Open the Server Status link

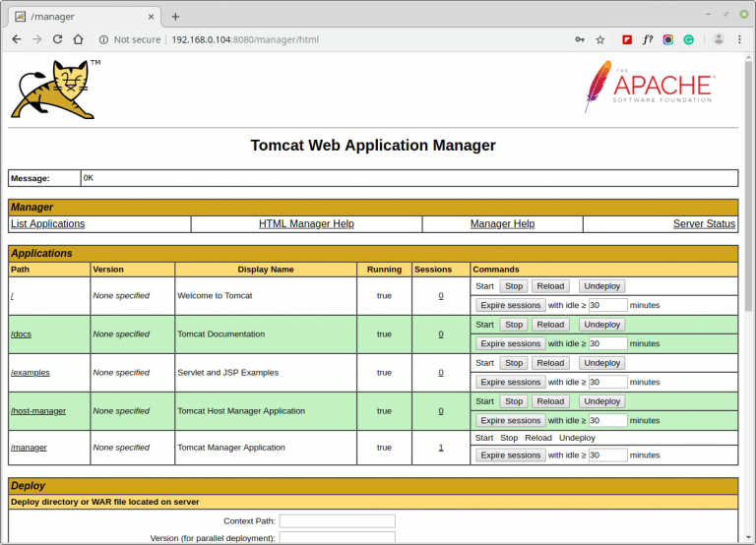[704, 224]
